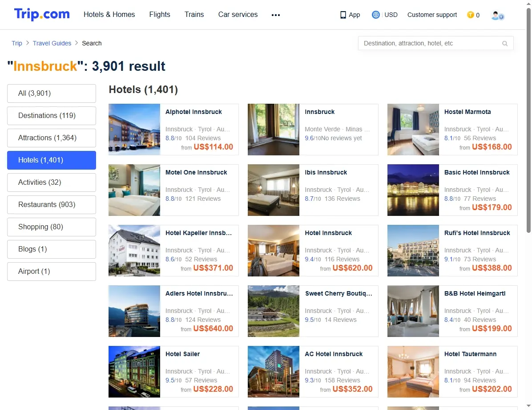Screen dimensions: 532x410
Task: Select the Shopping (80) filter
Action: pos(52,227)
